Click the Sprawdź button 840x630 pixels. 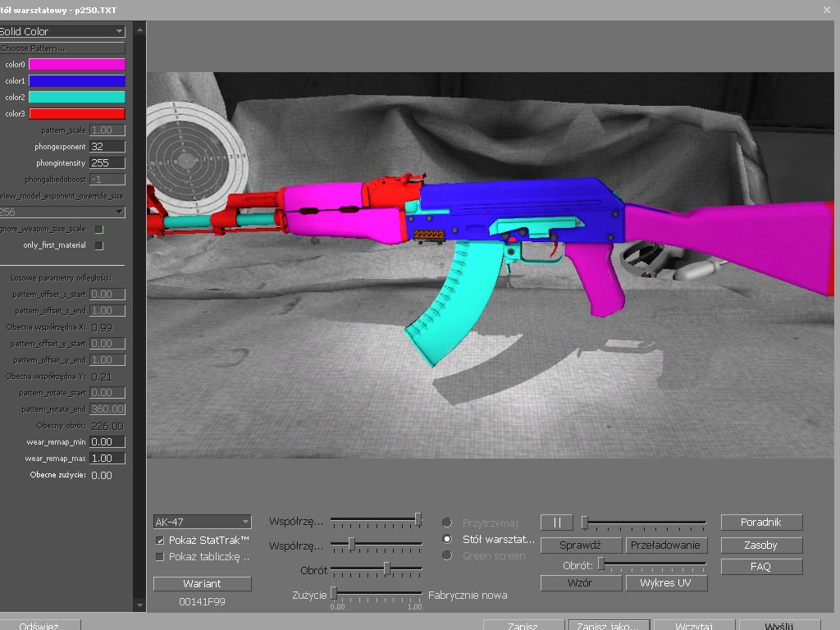tap(581, 546)
